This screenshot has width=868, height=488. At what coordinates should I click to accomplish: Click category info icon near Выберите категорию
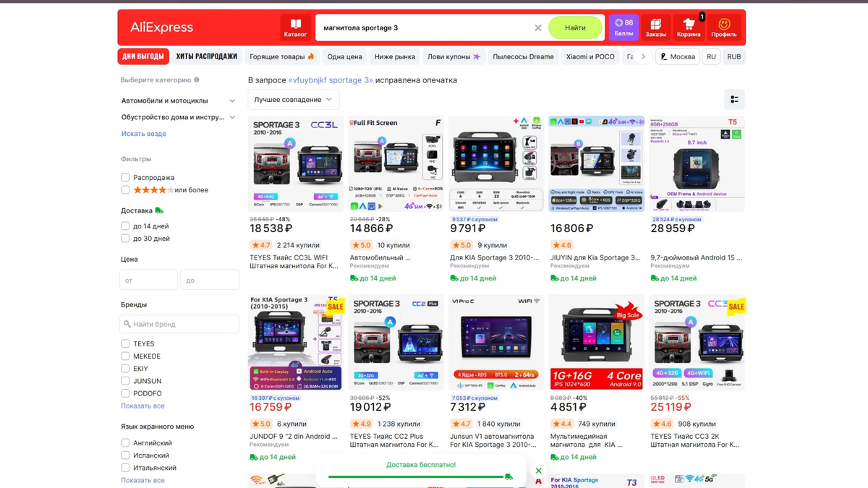(x=197, y=80)
